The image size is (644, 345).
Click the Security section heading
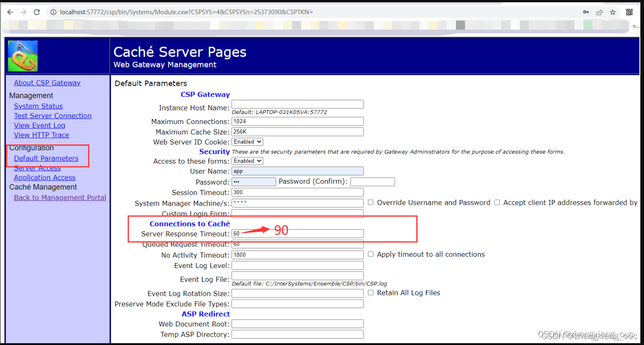[215, 152]
